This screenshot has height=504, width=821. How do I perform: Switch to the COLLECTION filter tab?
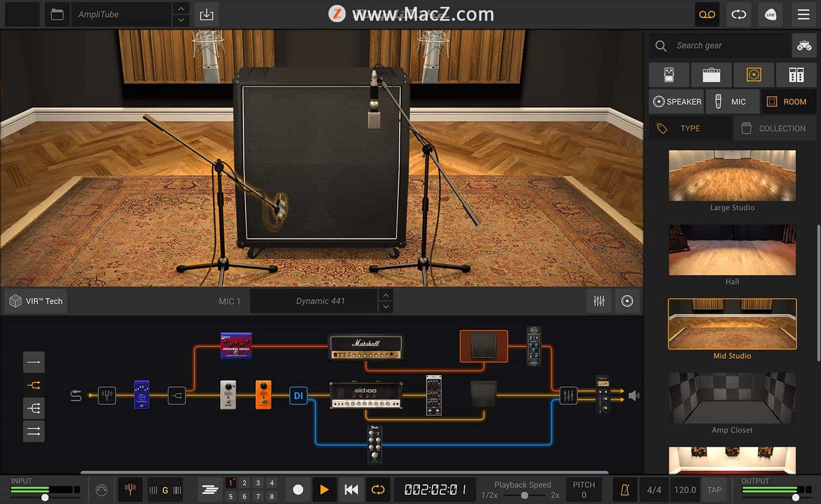(x=775, y=128)
